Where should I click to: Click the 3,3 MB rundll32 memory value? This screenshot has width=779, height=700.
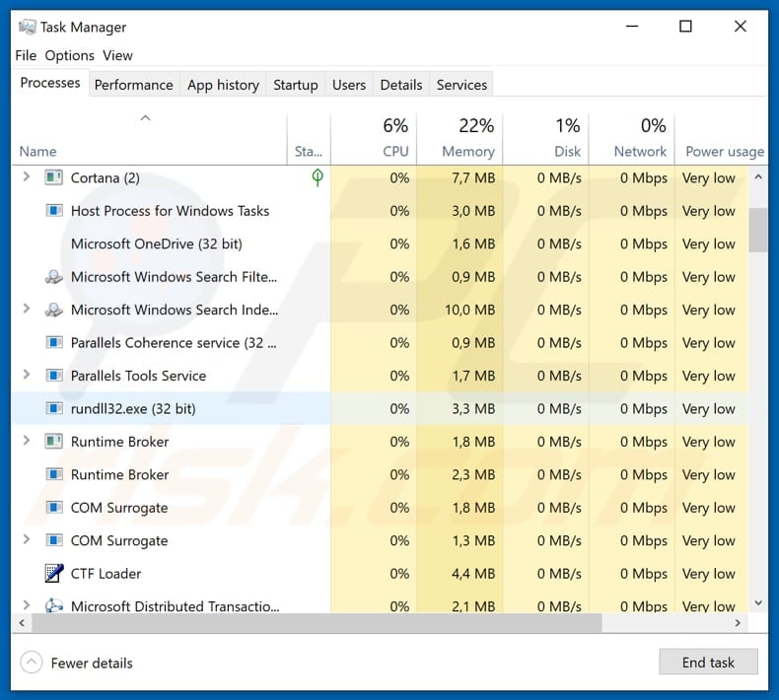pos(473,409)
